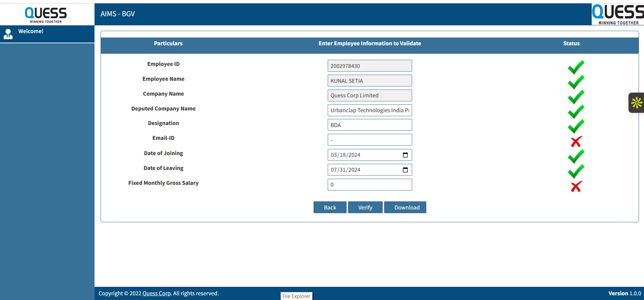Focus the Email-ID input box
The height and width of the screenshot is (300, 644).
370,140
